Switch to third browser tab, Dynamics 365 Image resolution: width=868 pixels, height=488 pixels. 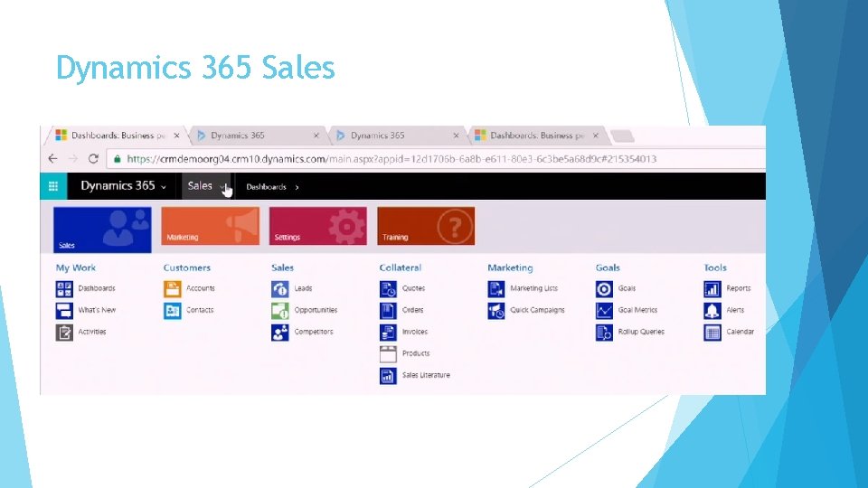[398, 136]
